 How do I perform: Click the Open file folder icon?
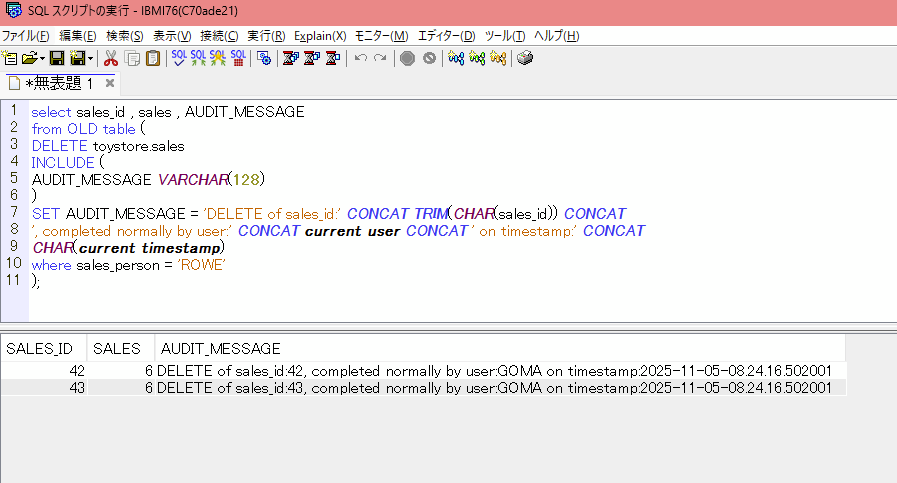[x=29, y=58]
